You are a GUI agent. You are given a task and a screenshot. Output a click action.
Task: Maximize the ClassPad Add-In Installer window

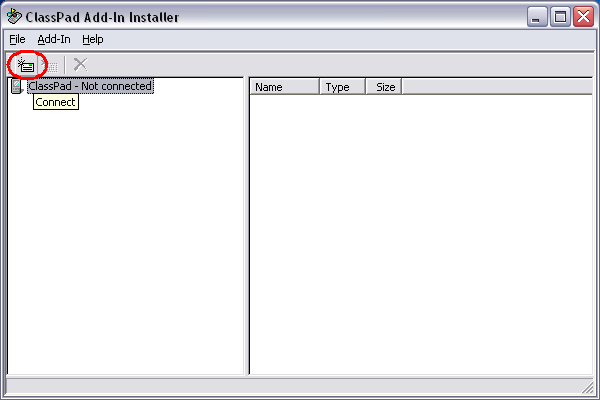[560, 17]
